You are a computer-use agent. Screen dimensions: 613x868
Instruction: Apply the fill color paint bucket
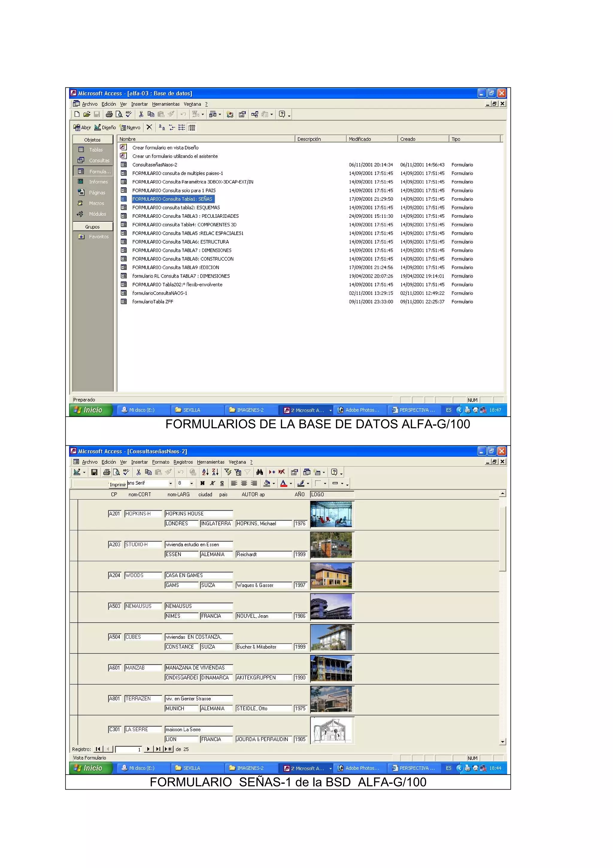tap(267, 483)
